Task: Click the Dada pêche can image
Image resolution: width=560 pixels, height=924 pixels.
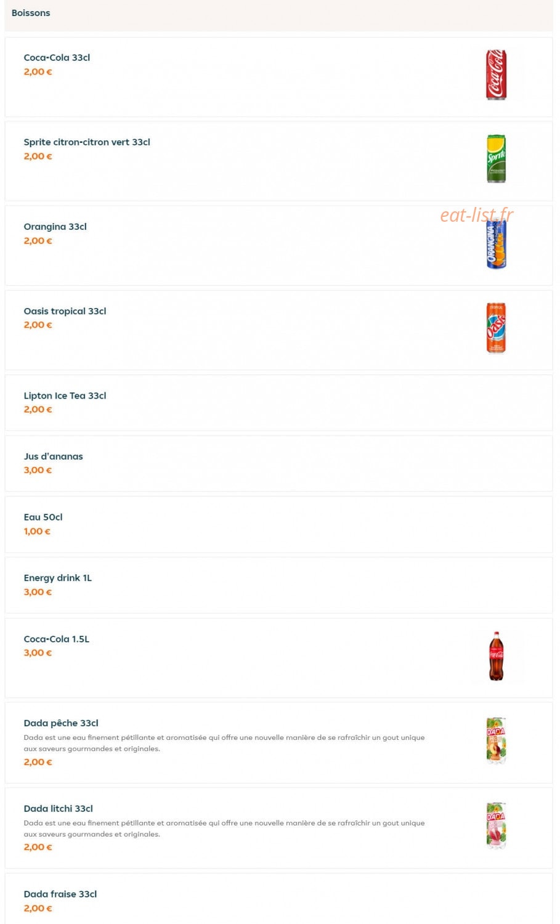Action: (x=496, y=741)
